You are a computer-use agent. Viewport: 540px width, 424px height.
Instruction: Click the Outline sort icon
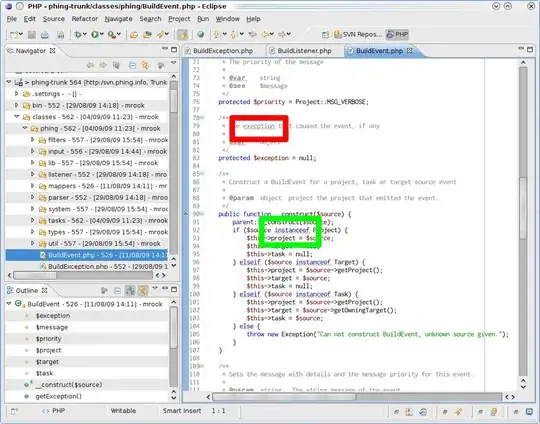pyautogui.click(x=104, y=291)
